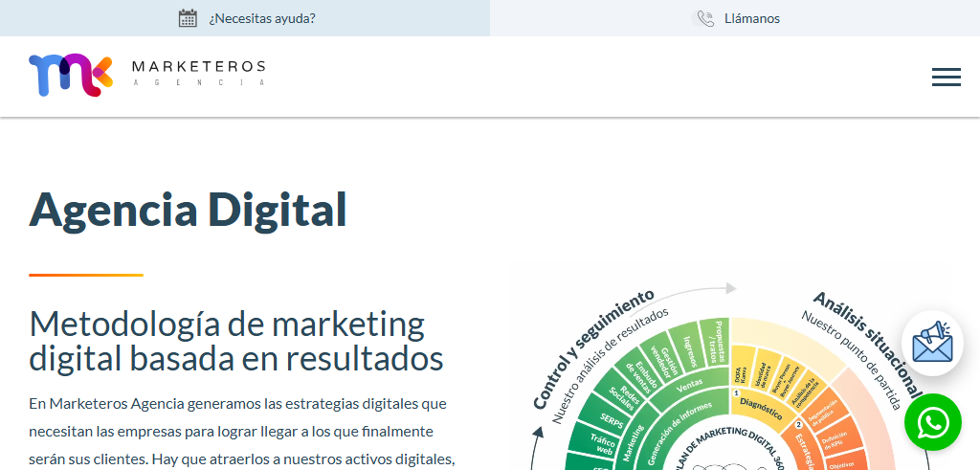Click Nuestro análisis de resultados text
This screenshot has height=470, width=980.
coord(610,366)
